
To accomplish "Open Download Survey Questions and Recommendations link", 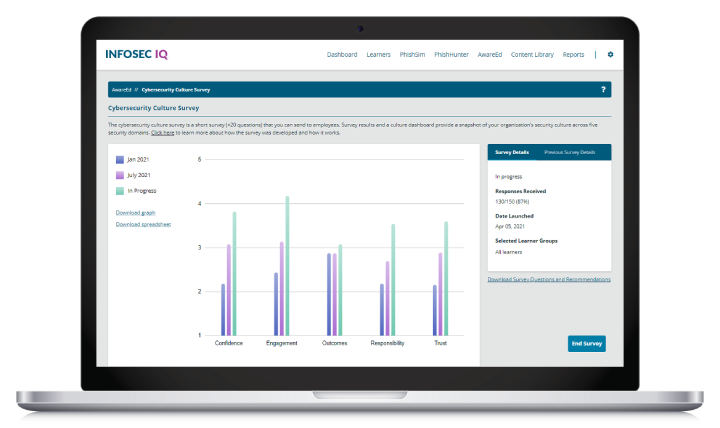I will coord(549,279).
